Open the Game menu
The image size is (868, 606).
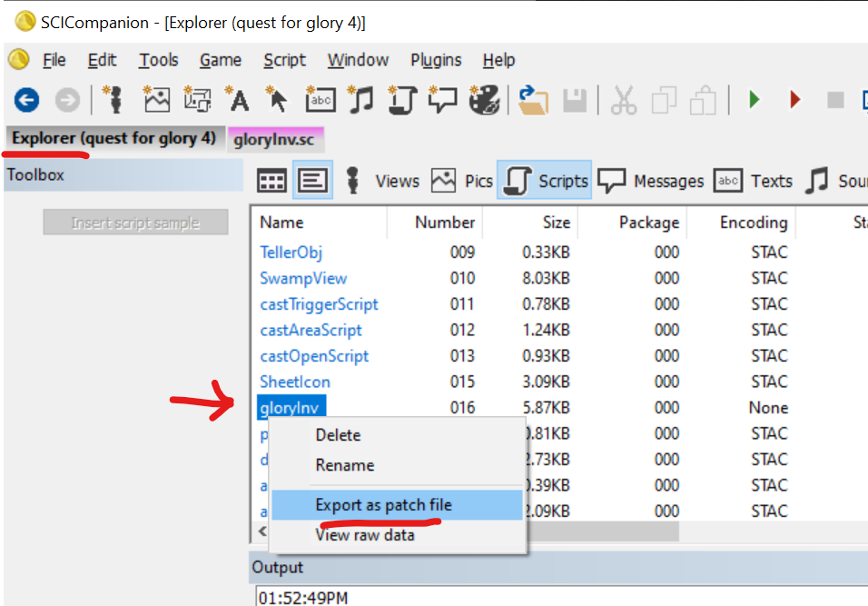221,60
